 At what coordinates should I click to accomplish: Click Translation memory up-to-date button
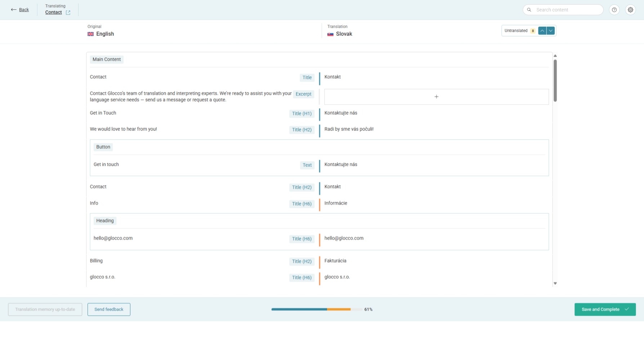click(x=45, y=309)
